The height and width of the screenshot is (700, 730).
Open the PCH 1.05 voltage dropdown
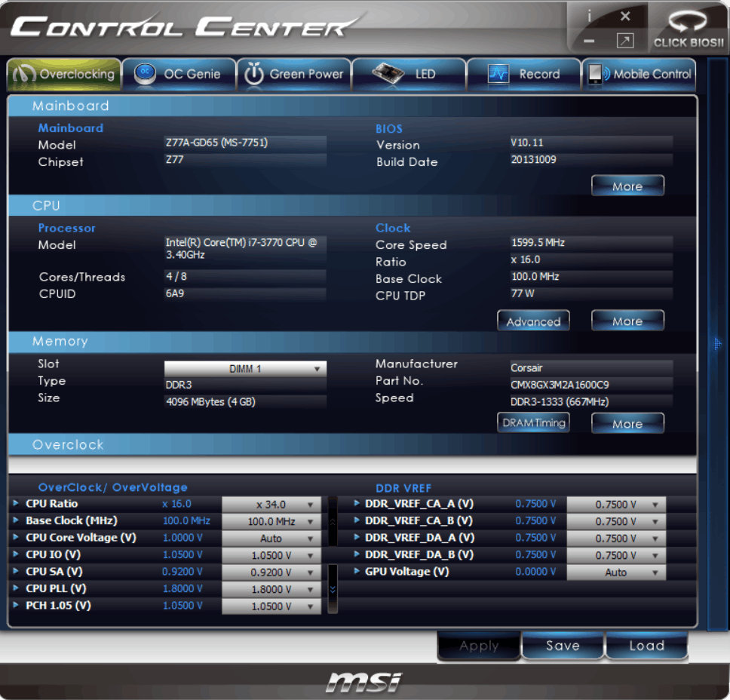271,606
